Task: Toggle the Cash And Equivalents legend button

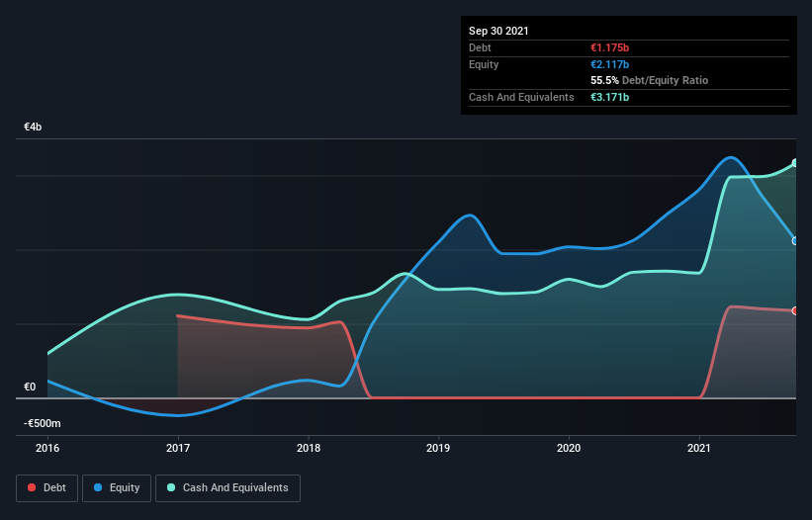Action: tap(227, 488)
